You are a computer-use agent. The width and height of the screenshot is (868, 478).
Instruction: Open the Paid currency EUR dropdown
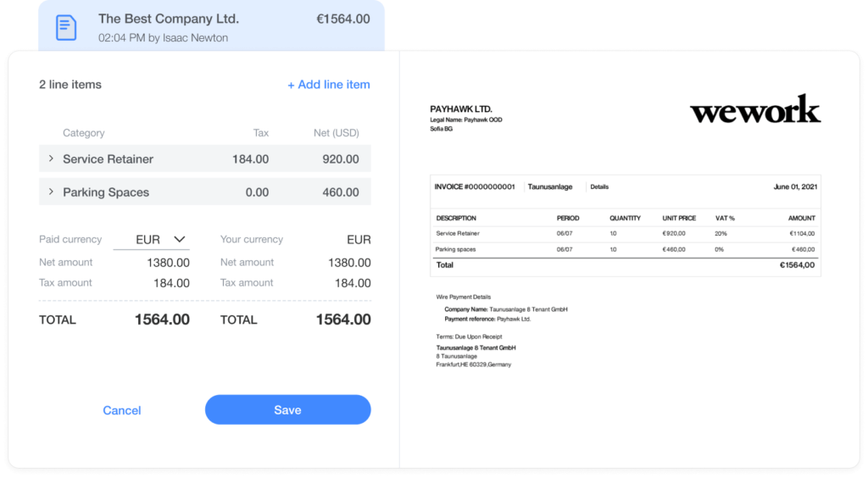click(x=152, y=240)
